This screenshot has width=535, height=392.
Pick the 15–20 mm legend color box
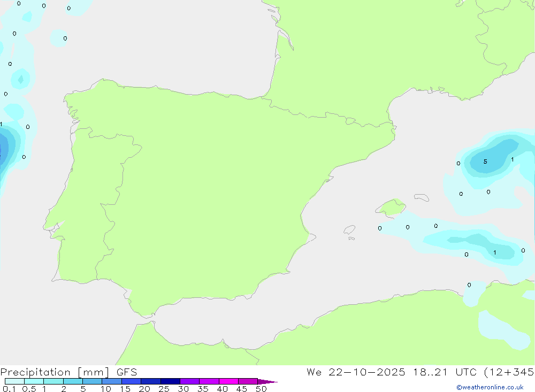[x=132, y=381]
